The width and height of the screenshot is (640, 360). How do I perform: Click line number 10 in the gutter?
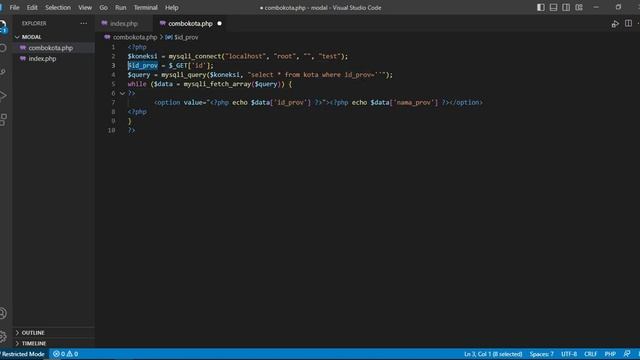coord(111,130)
